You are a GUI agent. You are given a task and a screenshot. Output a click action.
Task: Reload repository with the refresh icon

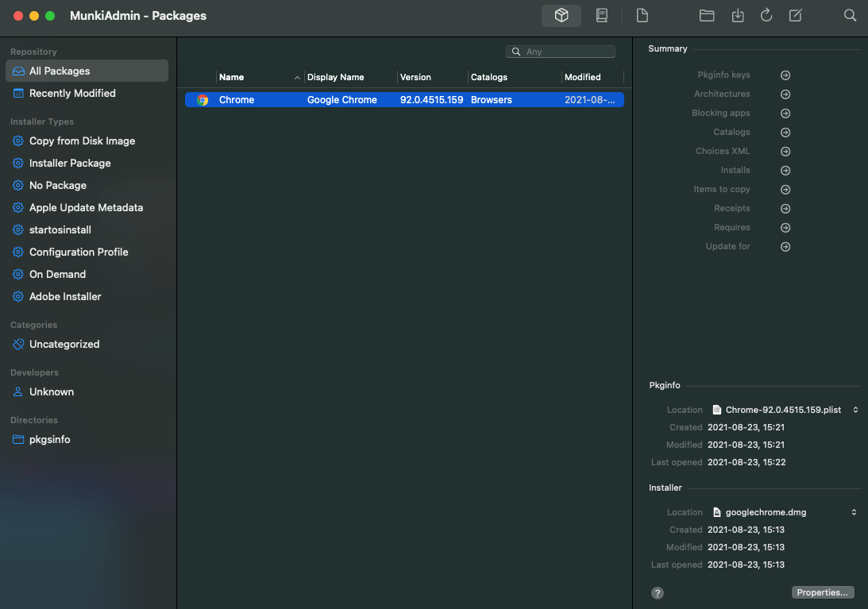766,16
